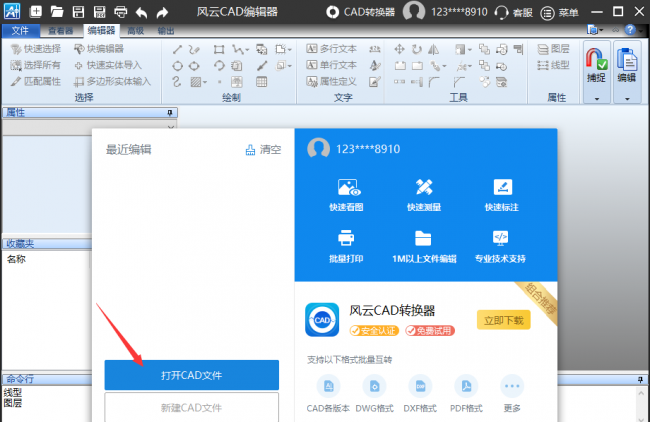Image resolution: width=650 pixels, height=422 pixels.
Task: Click 选择所有 in ribbon
Action: point(36,65)
